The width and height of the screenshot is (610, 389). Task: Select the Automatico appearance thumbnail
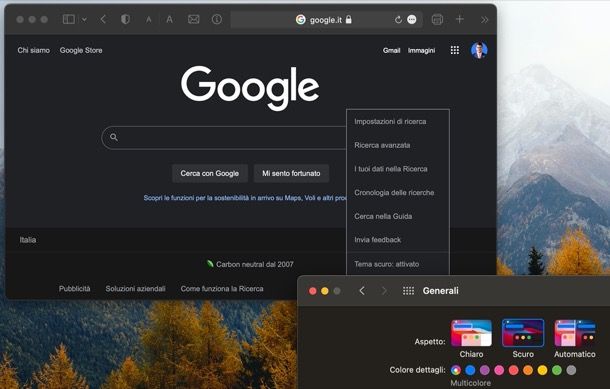click(x=575, y=333)
